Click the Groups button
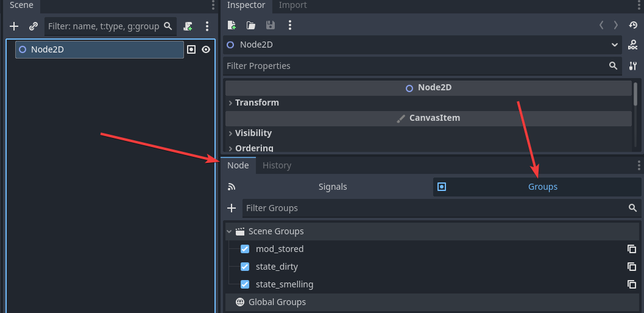 coord(542,187)
